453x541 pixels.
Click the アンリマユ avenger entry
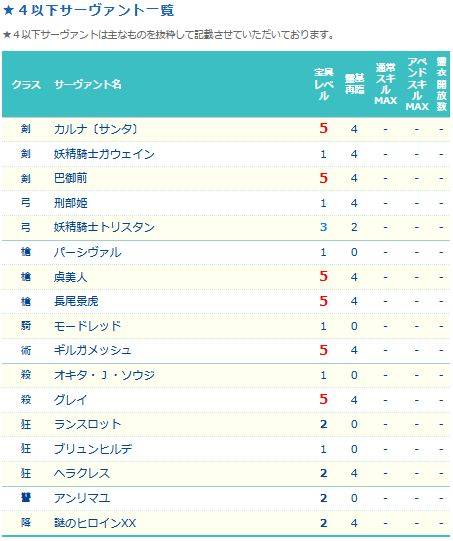[82, 498]
